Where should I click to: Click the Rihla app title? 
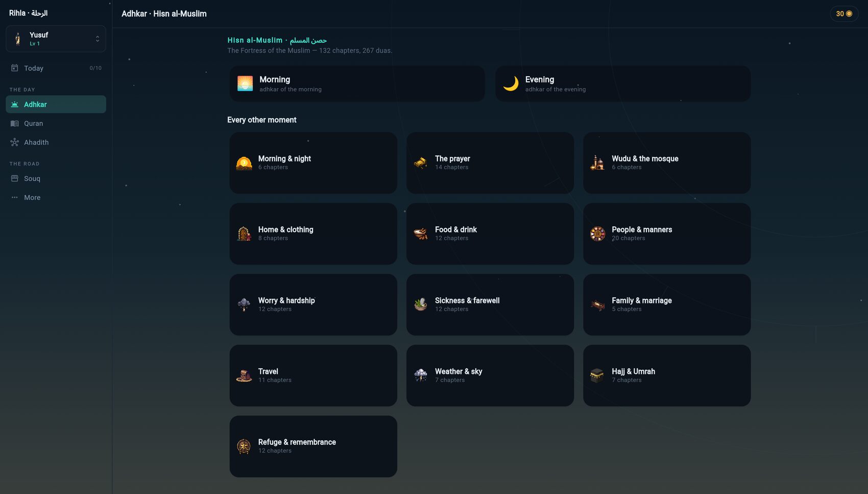(x=28, y=13)
